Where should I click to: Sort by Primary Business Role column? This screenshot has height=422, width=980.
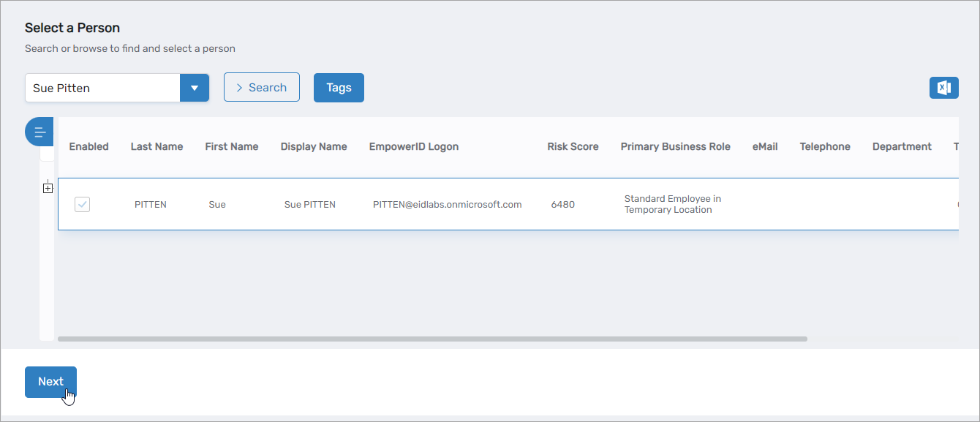tap(675, 146)
